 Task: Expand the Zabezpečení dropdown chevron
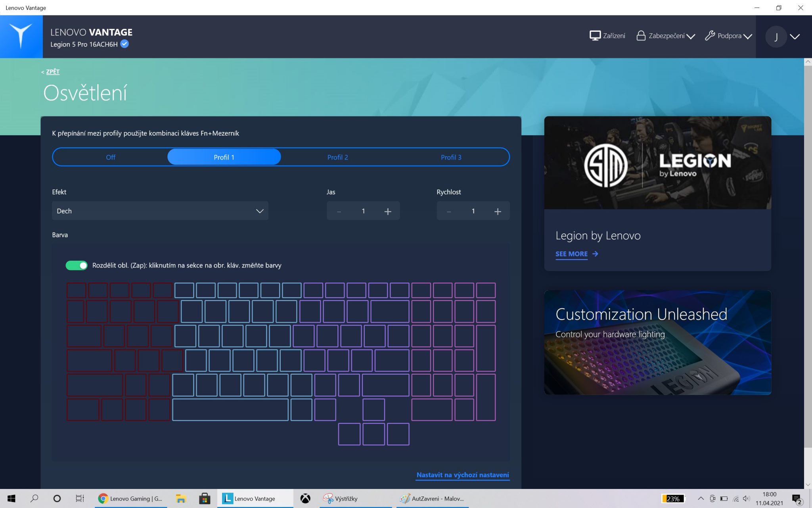(691, 37)
